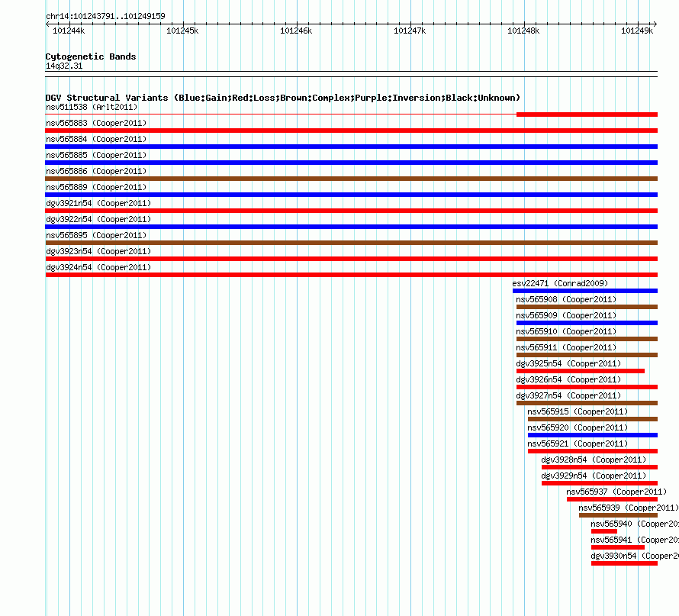Click the red bar under dgv3924n54
Viewport: 679px width, 616px height.
(351, 275)
